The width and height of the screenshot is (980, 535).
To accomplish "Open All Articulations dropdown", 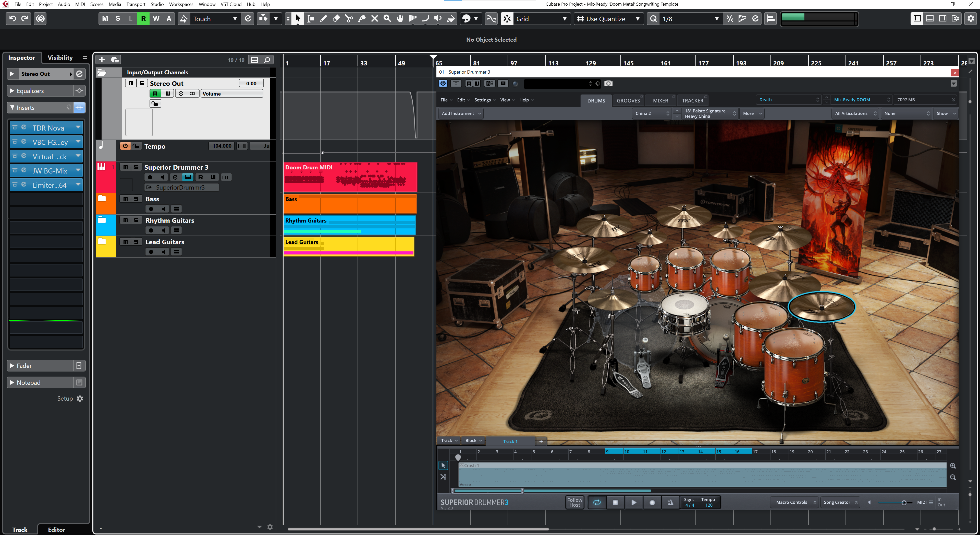I will [x=854, y=113].
